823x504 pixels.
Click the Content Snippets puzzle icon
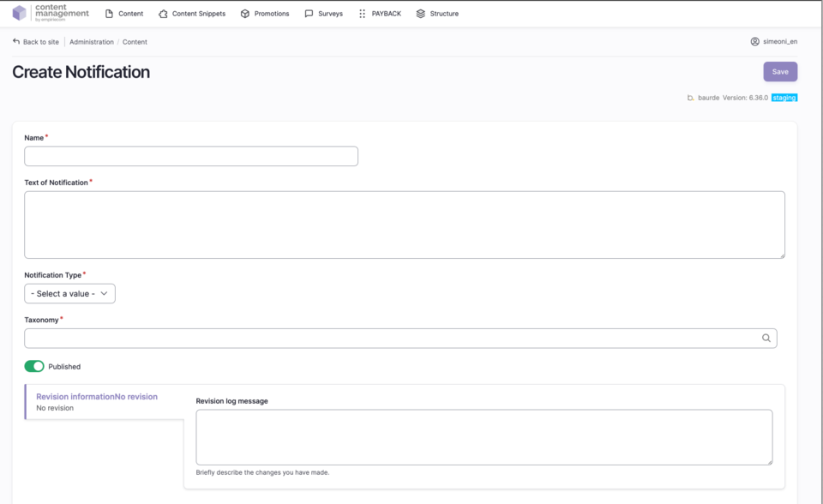pos(163,14)
